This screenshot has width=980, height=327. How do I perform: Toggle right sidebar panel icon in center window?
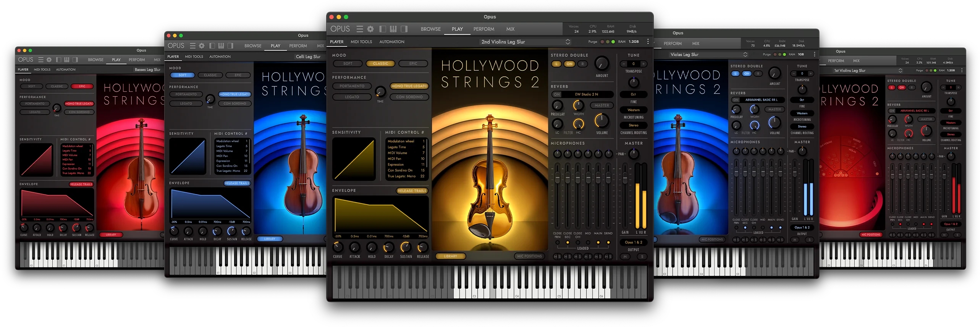click(x=404, y=29)
